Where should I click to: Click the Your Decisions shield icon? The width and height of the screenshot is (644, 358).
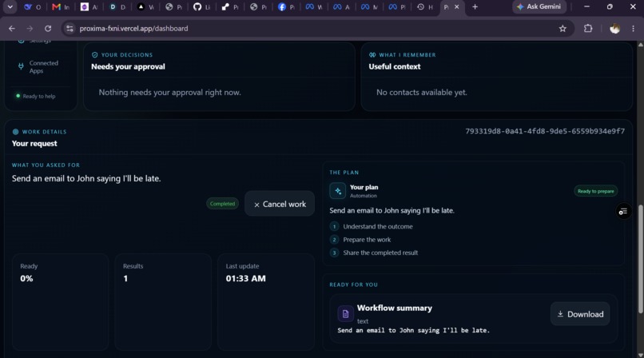95,54
